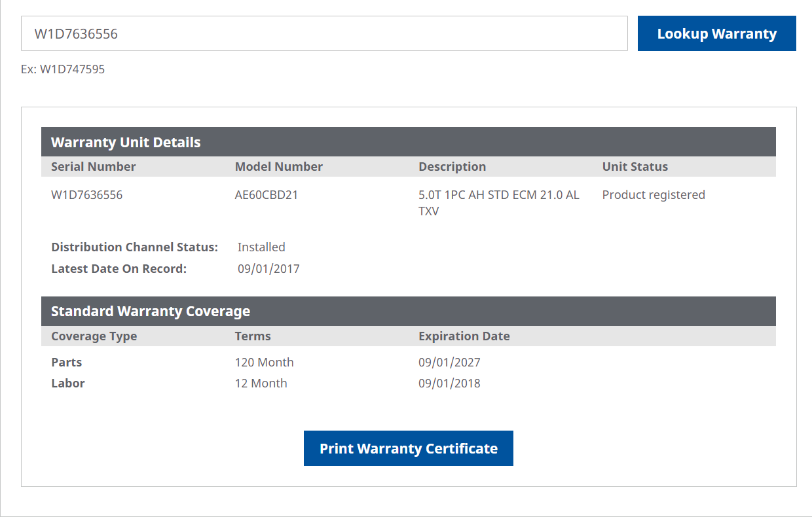Image resolution: width=812 pixels, height=517 pixels.
Task: Click the Model Number column header
Action: (x=278, y=166)
